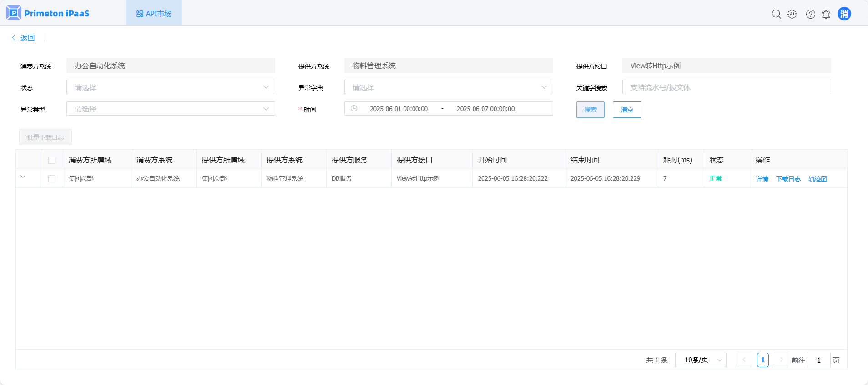Viewport: 868px width, 385px height.
Task: Open the notification bell icon
Action: click(826, 15)
